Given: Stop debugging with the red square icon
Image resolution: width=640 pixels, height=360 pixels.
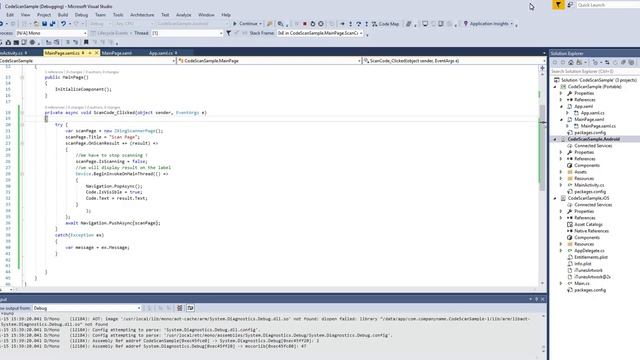Looking at the screenshot, I should point(305,24).
